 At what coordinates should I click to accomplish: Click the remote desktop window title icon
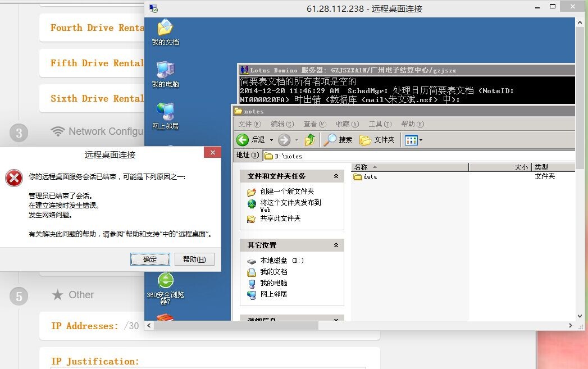153,8
